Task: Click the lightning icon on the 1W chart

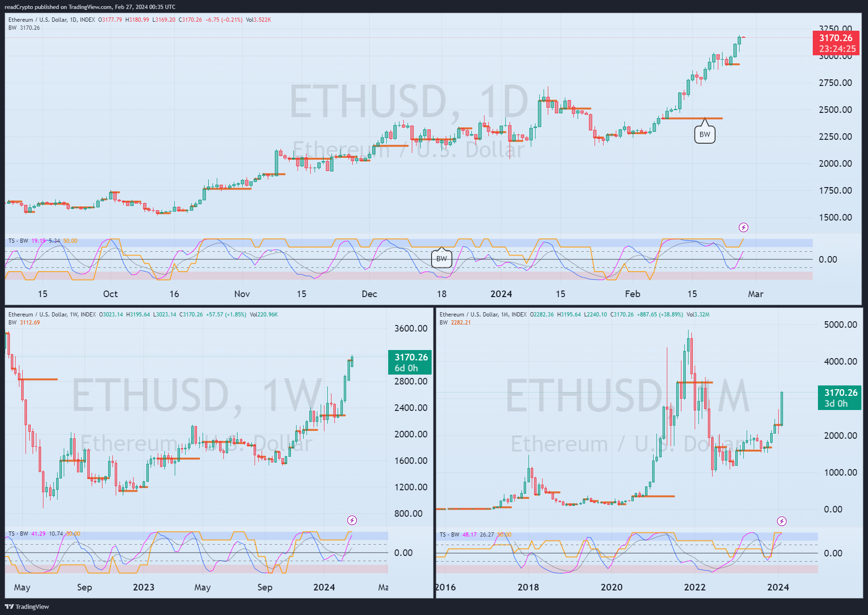Action: (352, 521)
